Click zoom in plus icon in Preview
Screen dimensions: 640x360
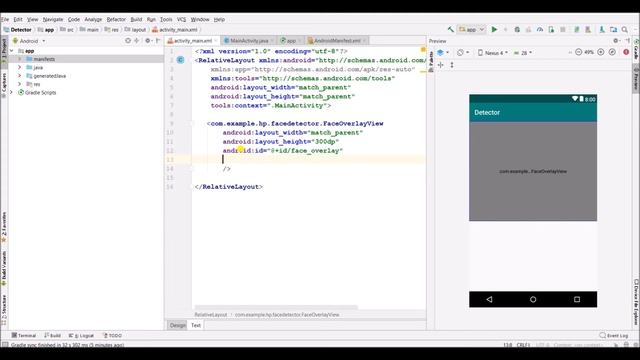coord(601,52)
